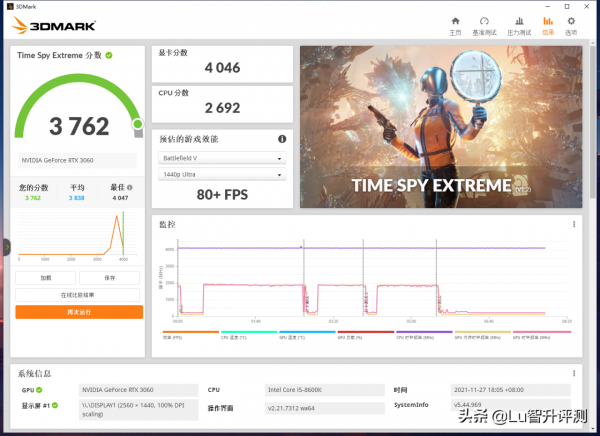Image resolution: width=600 pixels, height=436 pixels.
Task: Click the 时间 value 2021-11-27 18:05
Action: click(x=510, y=390)
